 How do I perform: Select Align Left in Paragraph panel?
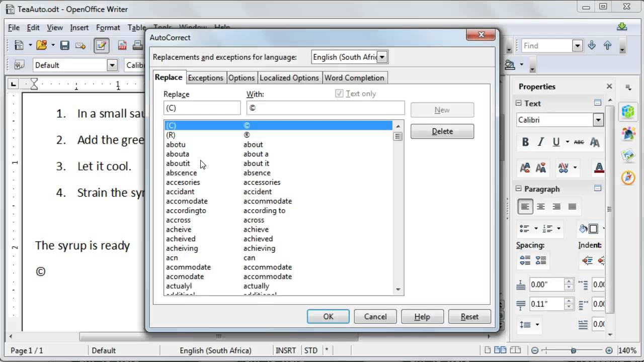[525, 207]
